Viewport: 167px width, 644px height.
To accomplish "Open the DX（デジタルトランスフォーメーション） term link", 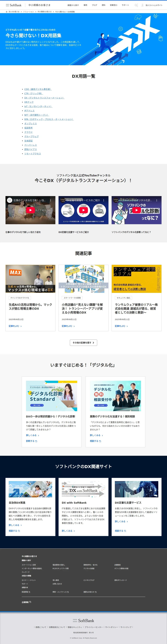I will tap(44, 98).
